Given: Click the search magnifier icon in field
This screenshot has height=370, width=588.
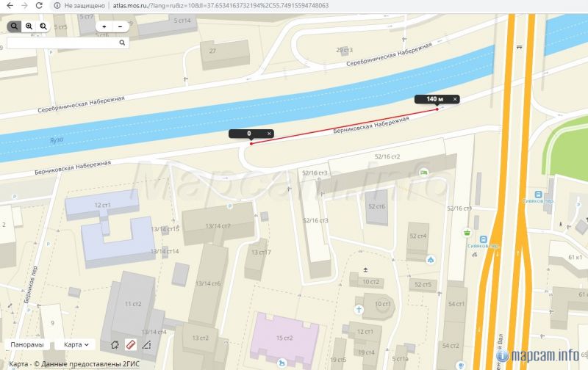Looking at the screenshot, I should [x=122, y=43].
